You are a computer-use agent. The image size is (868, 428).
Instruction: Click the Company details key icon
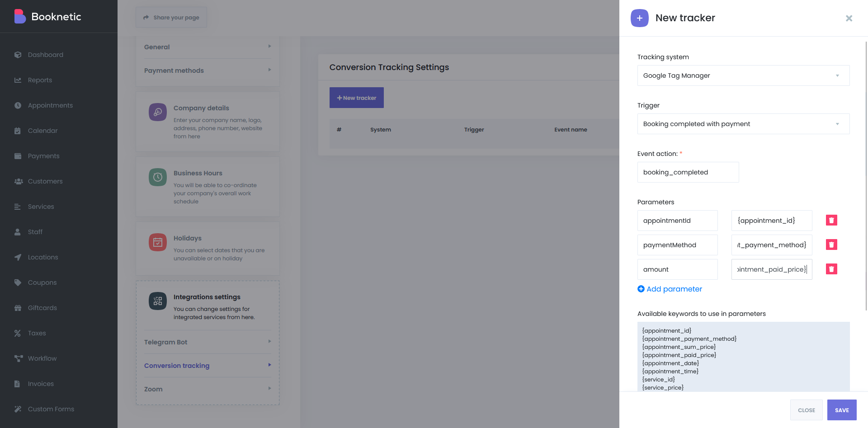157,112
